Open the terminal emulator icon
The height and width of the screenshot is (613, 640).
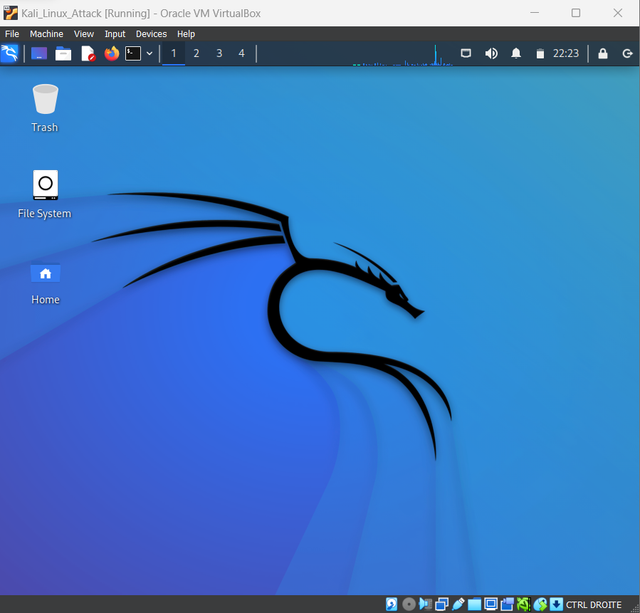coord(133,53)
